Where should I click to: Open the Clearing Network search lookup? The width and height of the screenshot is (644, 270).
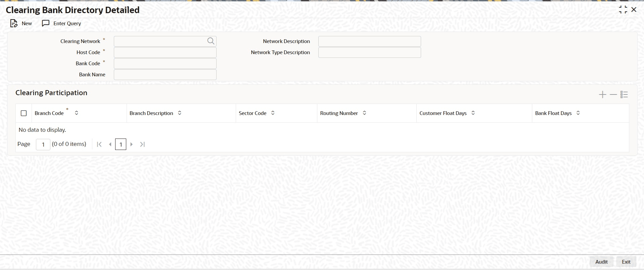[x=211, y=41]
